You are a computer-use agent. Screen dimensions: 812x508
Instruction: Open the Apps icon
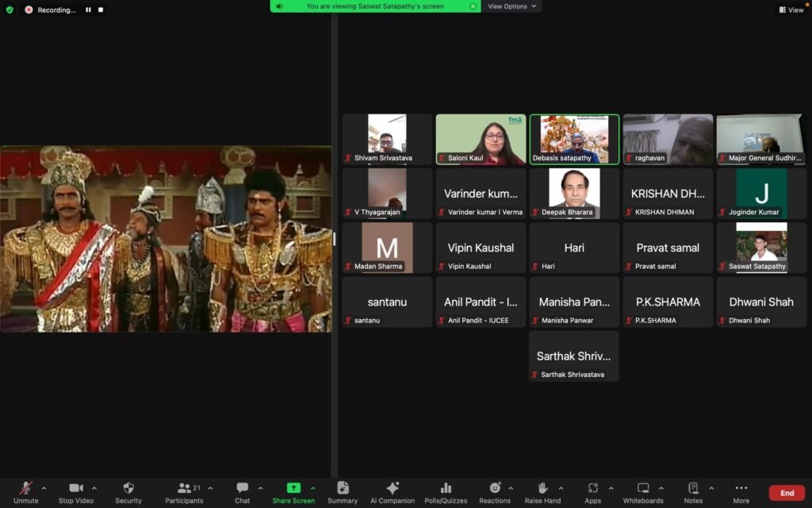(x=593, y=488)
